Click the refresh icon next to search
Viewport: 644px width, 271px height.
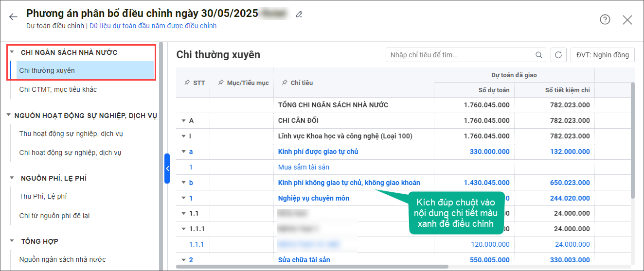click(558, 55)
